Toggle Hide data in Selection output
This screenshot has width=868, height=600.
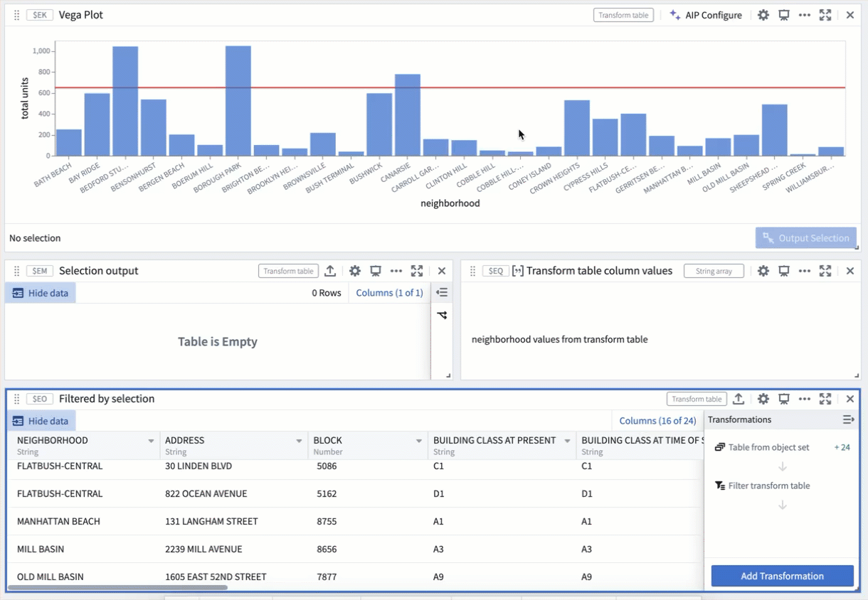tap(41, 293)
